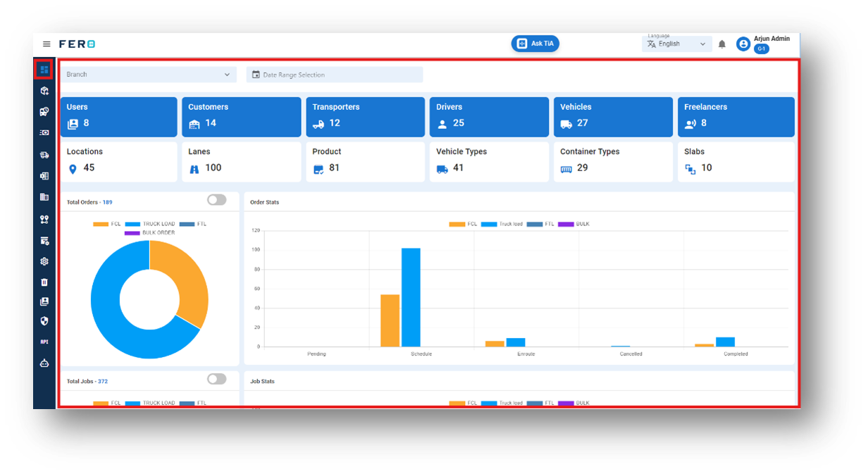The height and width of the screenshot is (476, 868).
Task: Toggle FTL in Order Stats legend
Action: [x=540, y=224]
